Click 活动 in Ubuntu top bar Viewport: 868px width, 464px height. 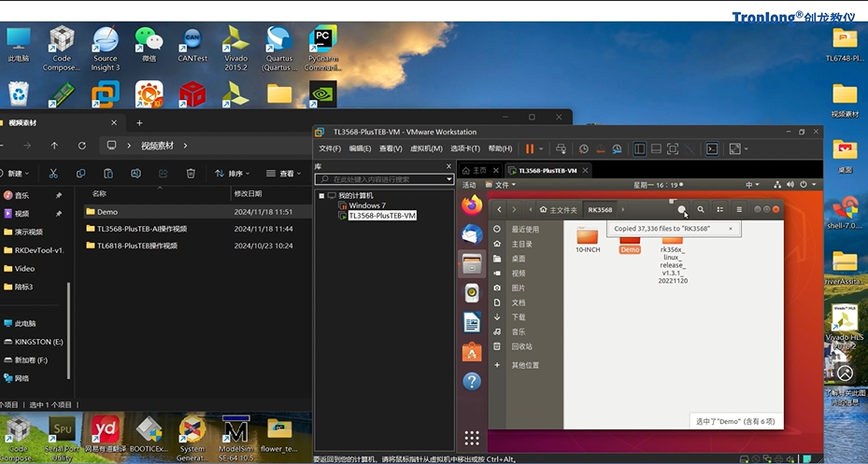pyautogui.click(x=469, y=185)
